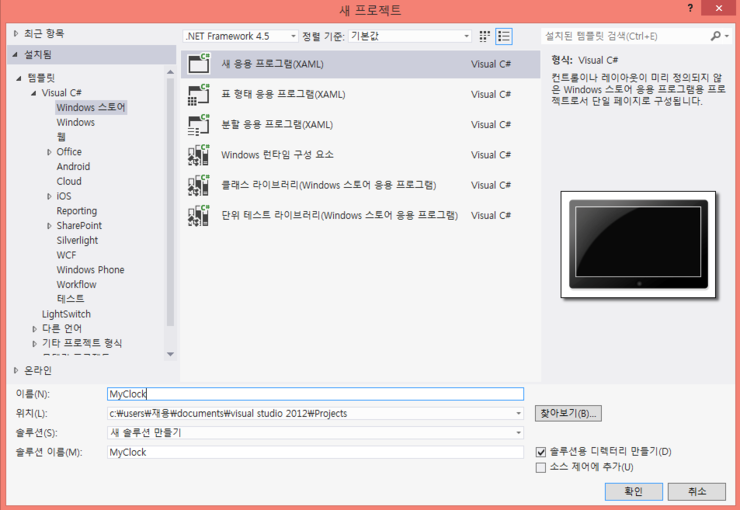The height and width of the screenshot is (510, 740).
Task: Enable 소스 제어에 추가 checkbox
Action: point(541,468)
